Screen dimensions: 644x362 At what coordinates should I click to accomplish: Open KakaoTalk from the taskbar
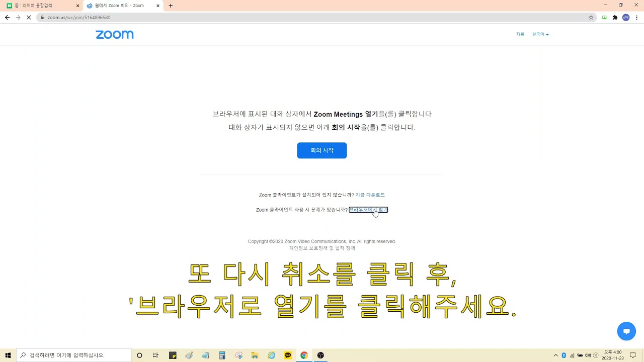point(288,355)
